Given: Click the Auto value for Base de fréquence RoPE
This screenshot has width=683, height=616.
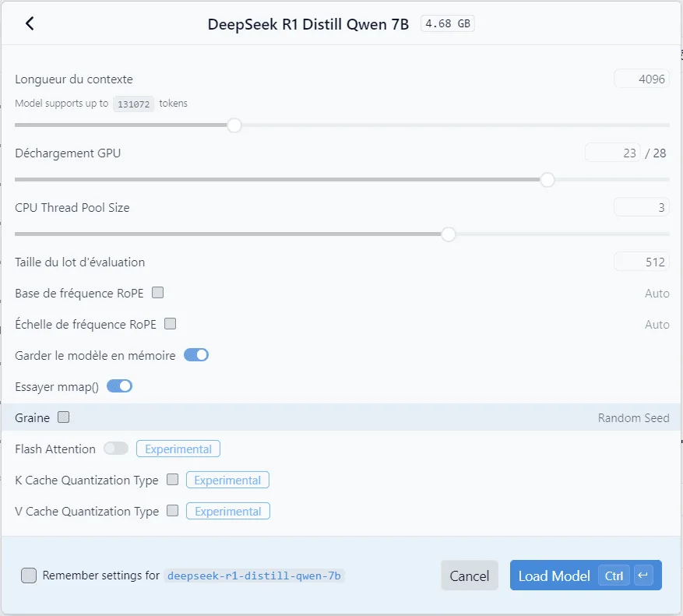Looking at the screenshot, I should pos(657,293).
